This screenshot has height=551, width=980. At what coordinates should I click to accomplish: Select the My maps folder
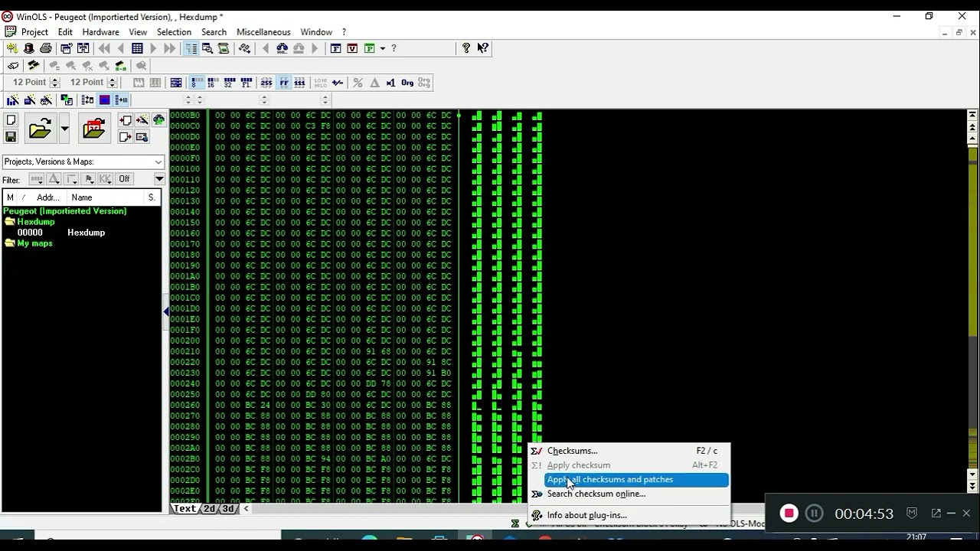(34, 243)
